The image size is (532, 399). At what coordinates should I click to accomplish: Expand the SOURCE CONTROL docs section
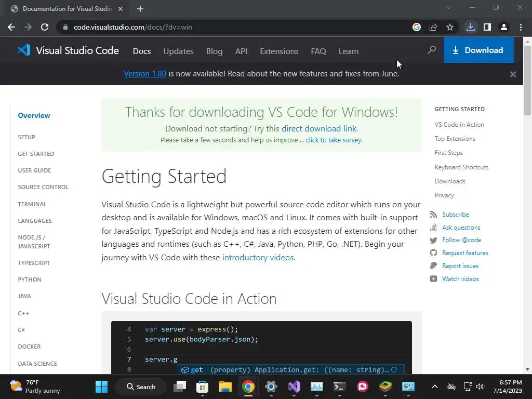tap(43, 187)
